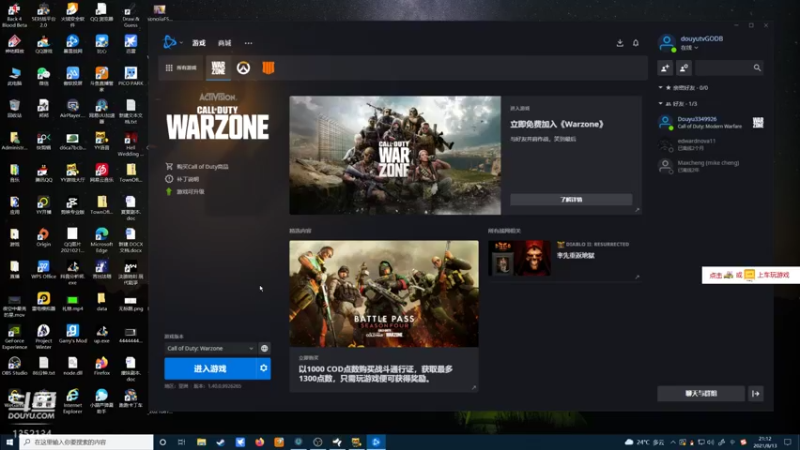Open Garry's Mod desktop shortcut

click(72, 334)
